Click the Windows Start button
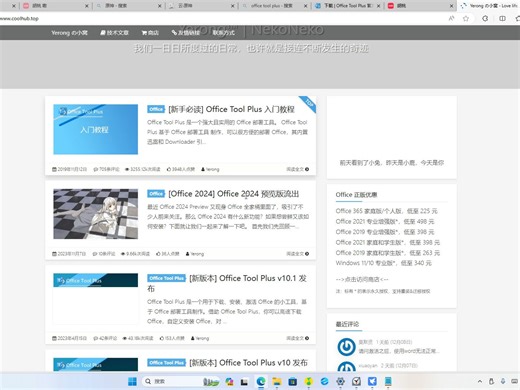The width and height of the screenshot is (520, 390). tap(132, 381)
